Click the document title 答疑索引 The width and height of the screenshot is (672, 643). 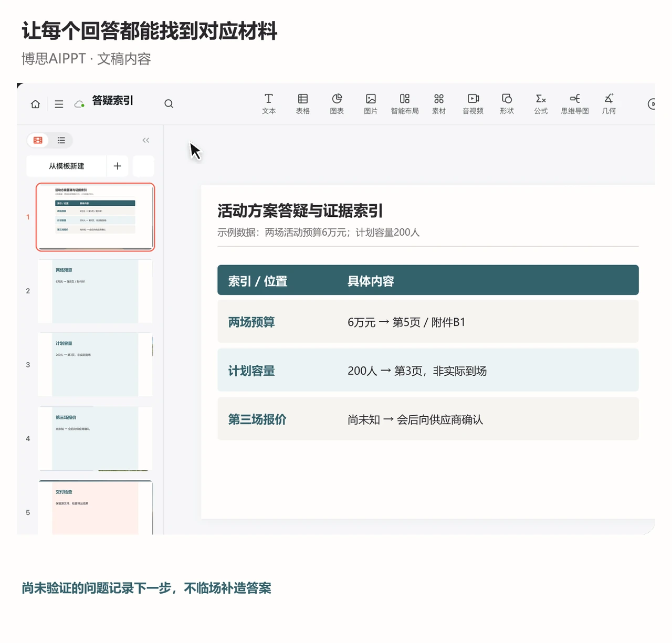click(x=113, y=100)
